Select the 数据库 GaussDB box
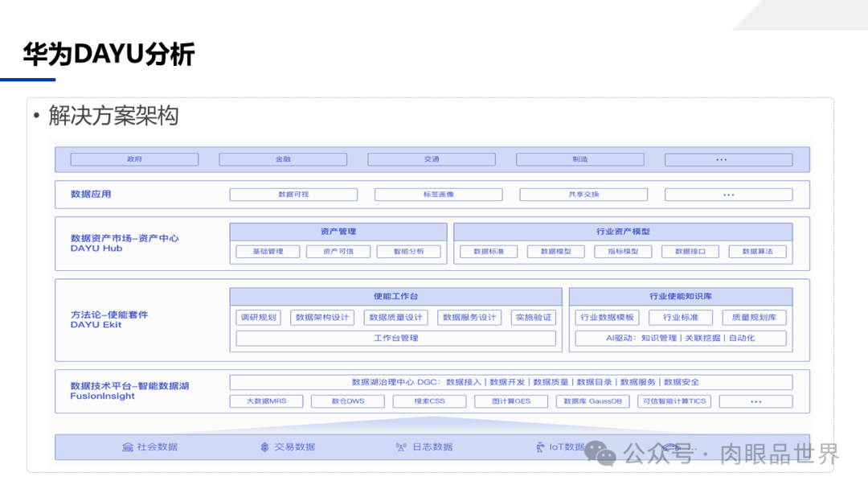 pos(592,401)
